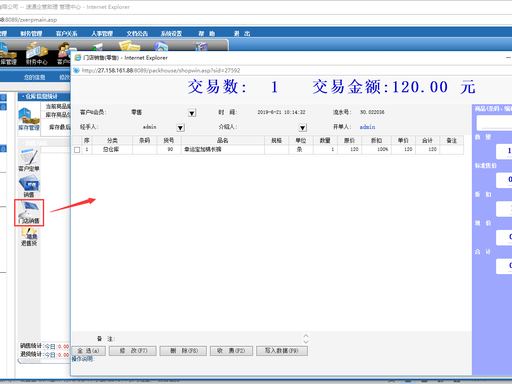Viewport: 512px width, 384px height.
Task: Click the 折扣 column header
Action: tap(376, 140)
